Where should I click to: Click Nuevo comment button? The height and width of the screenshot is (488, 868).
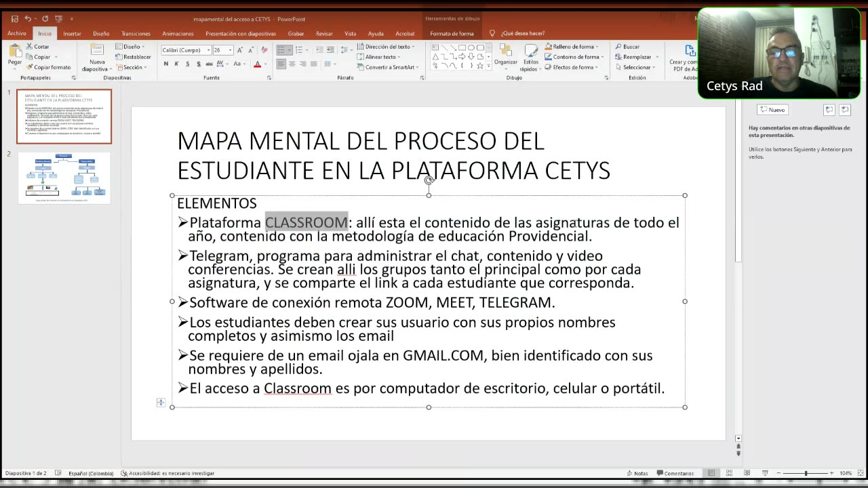pyautogui.click(x=772, y=109)
